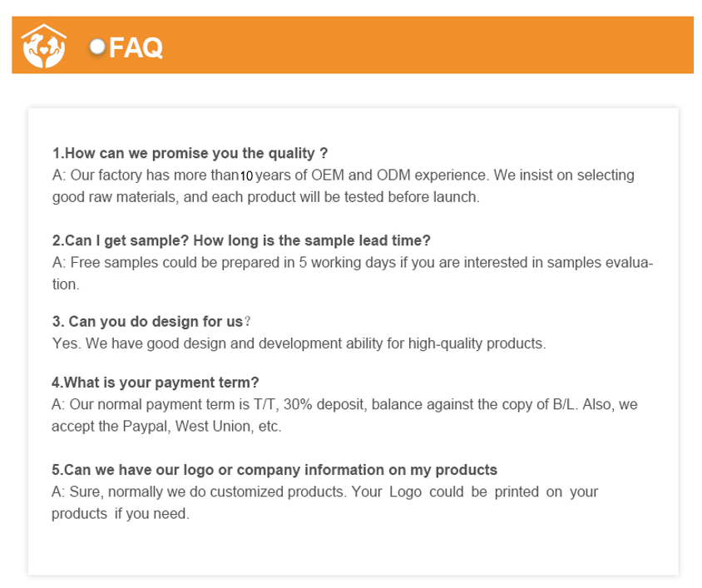The image size is (702, 588).
Task: Select question 5 about logo on products
Action: 274,469
